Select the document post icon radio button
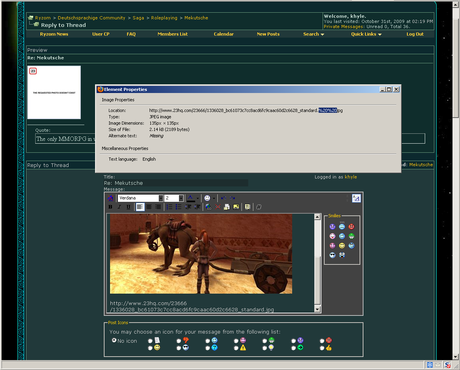This screenshot has height=370, width=460. (150, 341)
